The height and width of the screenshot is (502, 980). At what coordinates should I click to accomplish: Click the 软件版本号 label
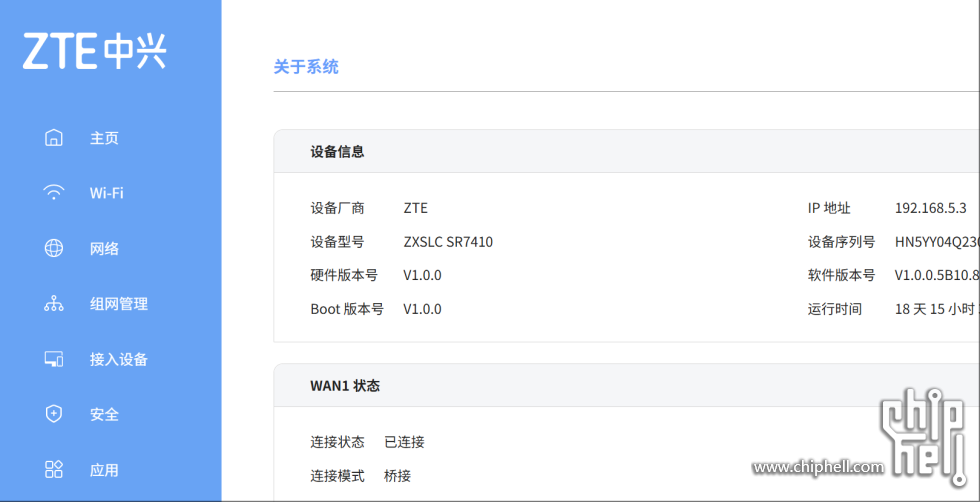(841, 275)
